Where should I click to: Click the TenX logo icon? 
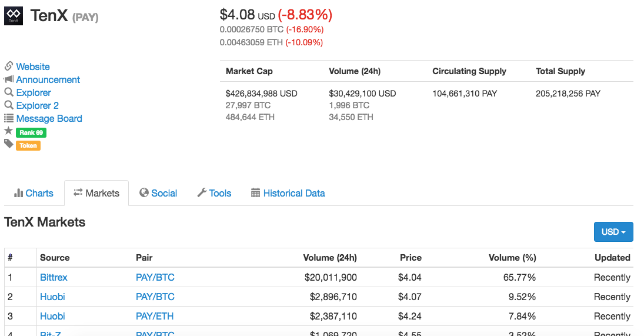[14, 16]
